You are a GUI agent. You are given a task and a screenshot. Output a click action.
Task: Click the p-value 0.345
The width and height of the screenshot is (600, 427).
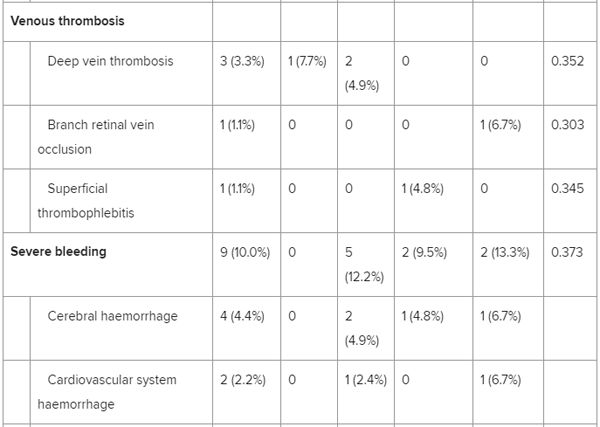coord(567,188)
